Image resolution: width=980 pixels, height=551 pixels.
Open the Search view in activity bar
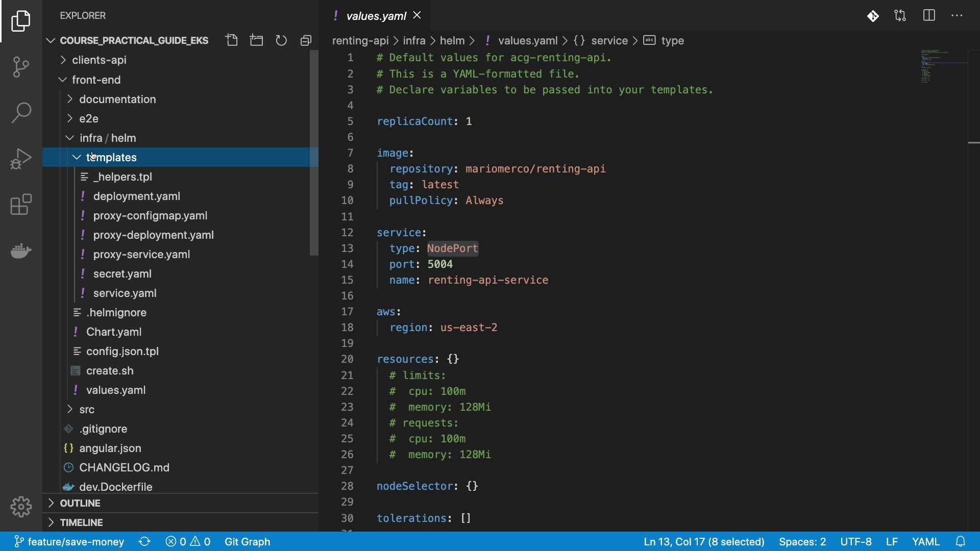click(21, 113)
